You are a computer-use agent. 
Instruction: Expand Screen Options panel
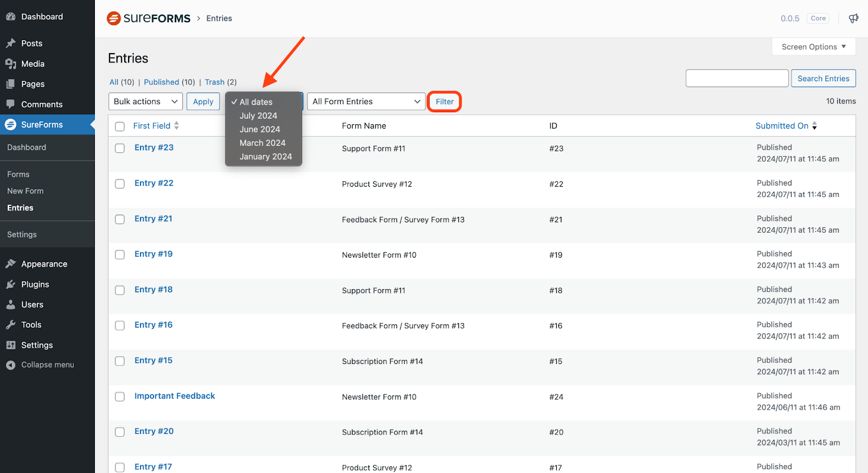click(814, 47)
